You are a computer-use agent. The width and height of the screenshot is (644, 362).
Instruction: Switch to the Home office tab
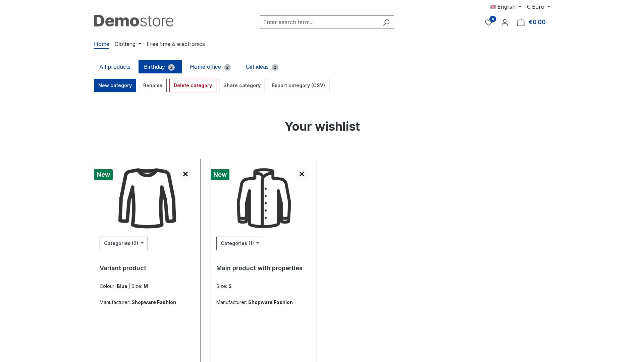click(x=210, y=67)
